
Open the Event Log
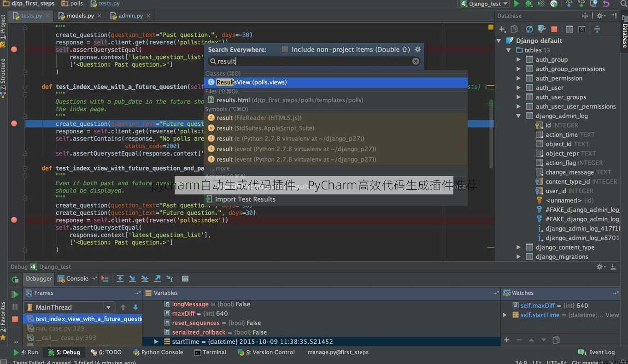click(597, 352)
